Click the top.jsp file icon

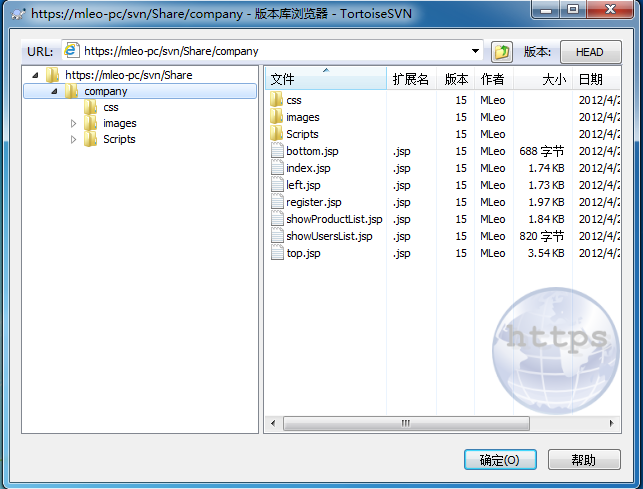[277, 253]
